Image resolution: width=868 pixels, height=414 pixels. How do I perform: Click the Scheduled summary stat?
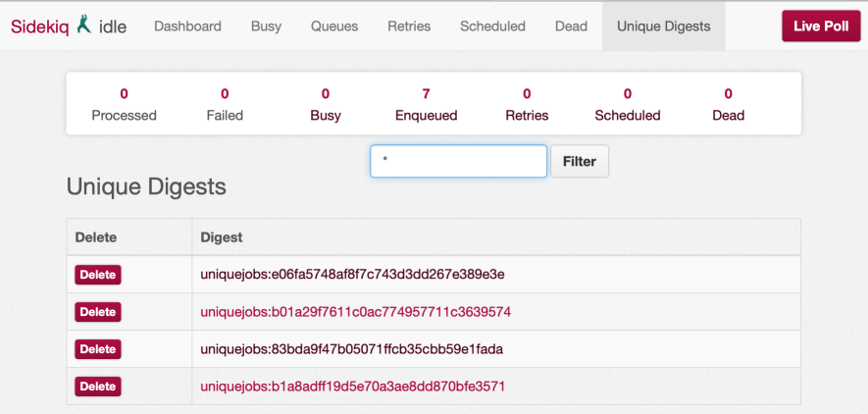[x=628, y=105]
